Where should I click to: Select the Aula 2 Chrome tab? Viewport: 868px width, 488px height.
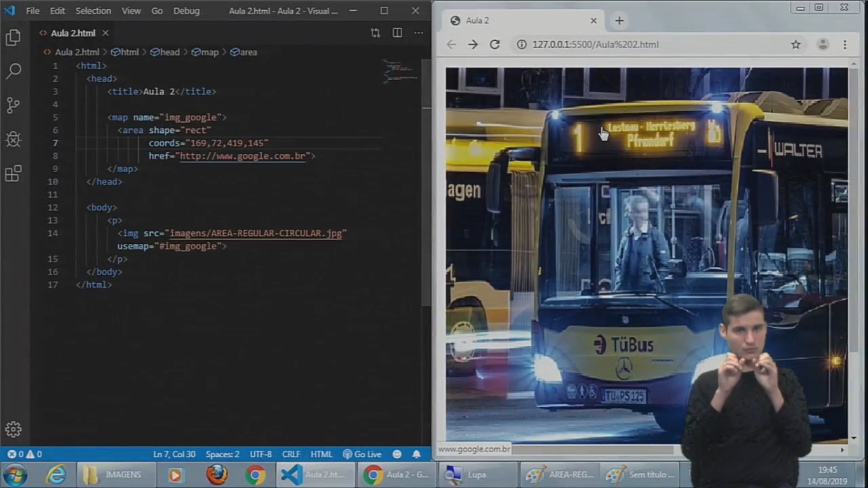click(x=523, y=20)
